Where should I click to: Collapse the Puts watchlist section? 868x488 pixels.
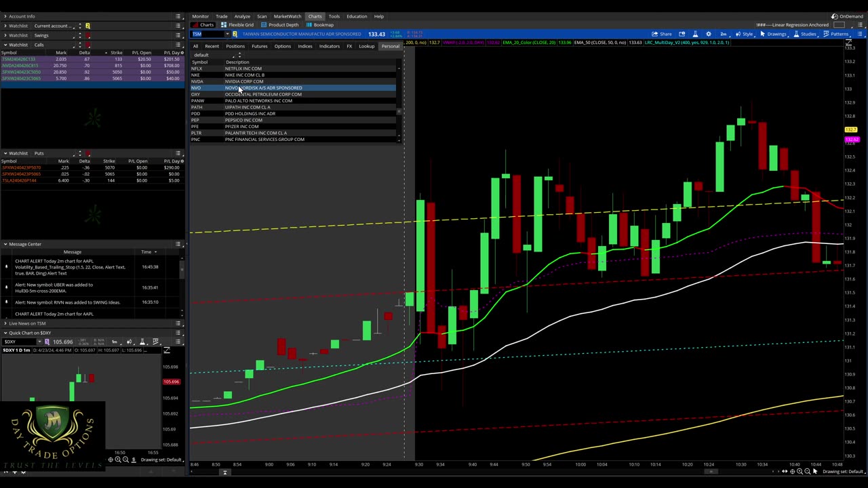point(5,153)
